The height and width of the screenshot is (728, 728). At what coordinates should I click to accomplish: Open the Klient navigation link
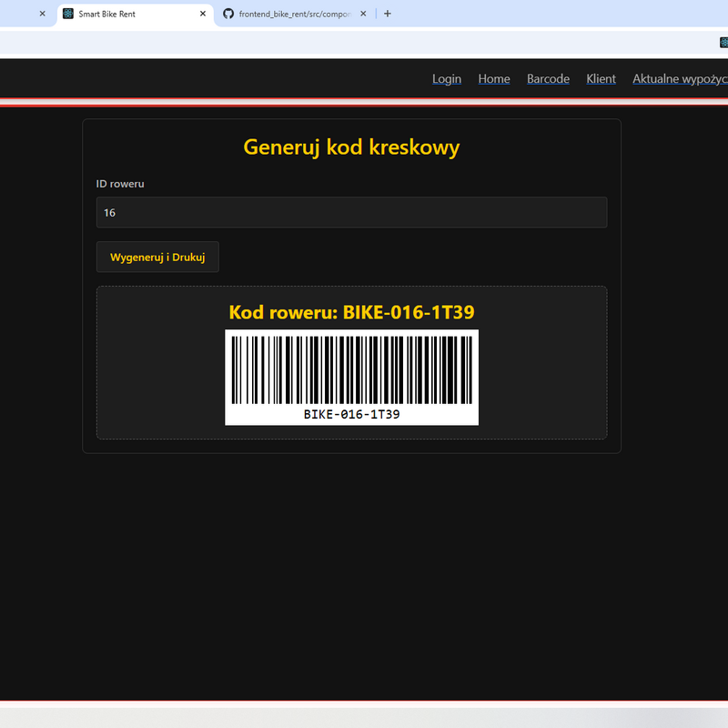click(x=601, y=79)
